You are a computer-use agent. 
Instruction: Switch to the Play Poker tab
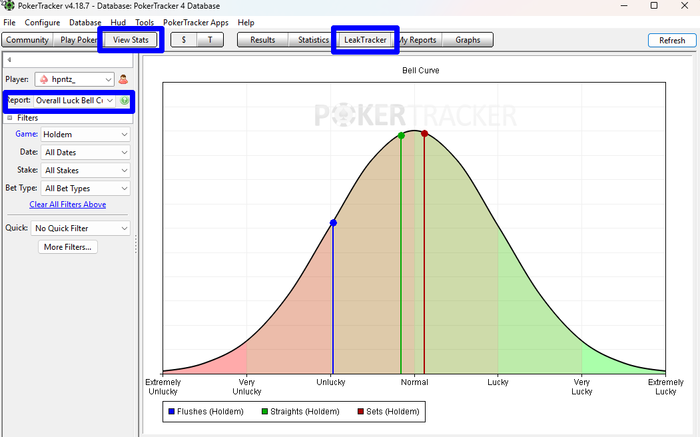pyautogui.click(x=78, y=40)
